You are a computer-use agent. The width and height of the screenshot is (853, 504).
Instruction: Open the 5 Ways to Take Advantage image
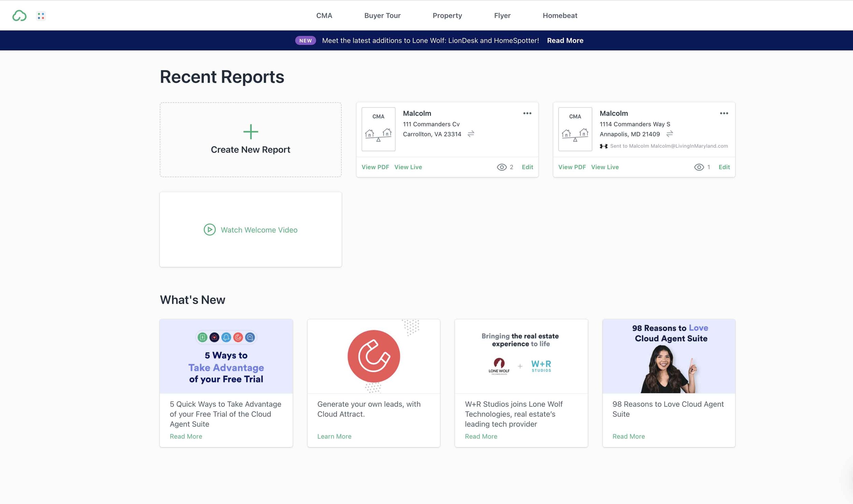pyautogui.click(x=226, y=356)
